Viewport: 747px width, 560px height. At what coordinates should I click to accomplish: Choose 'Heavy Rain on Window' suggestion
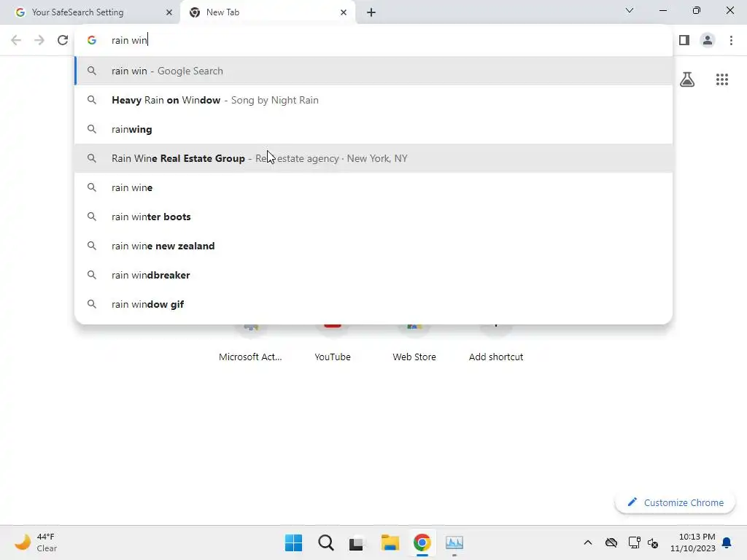coord(373,100)
